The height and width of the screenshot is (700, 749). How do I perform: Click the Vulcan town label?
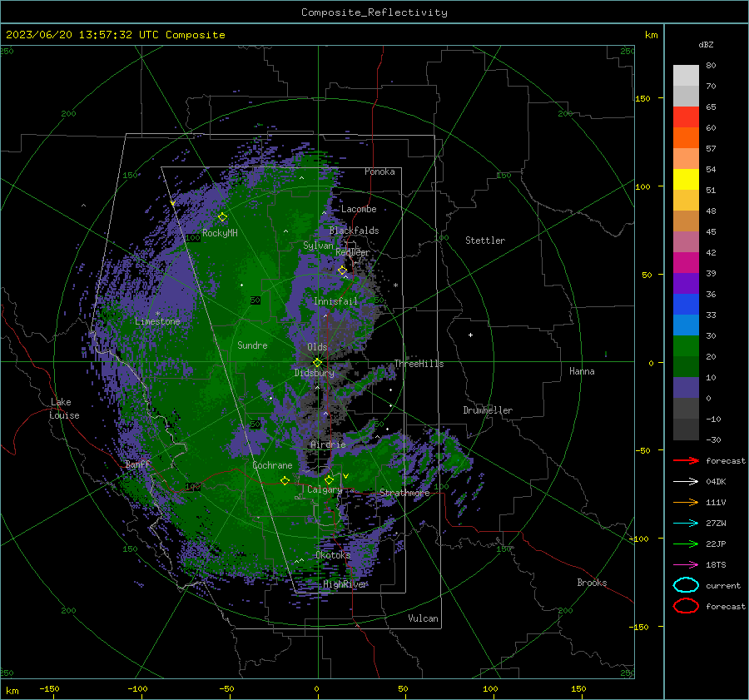(x=423, y=618)
